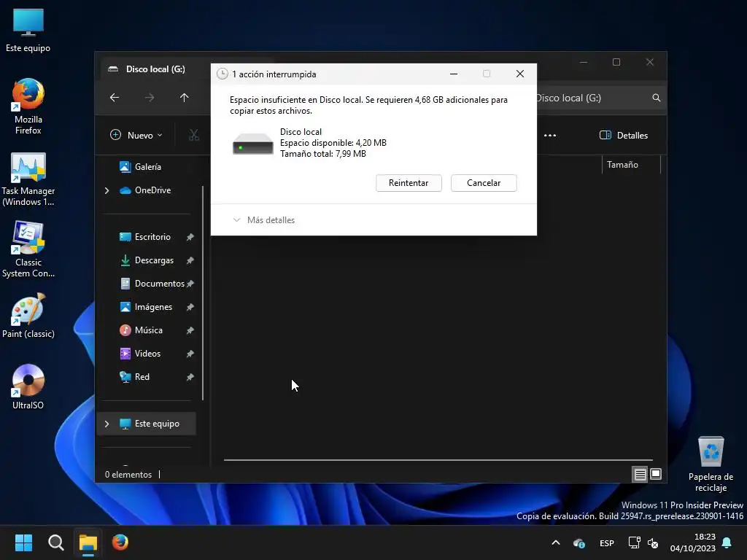Click the horizontal scrollbar in file list

pos(438,460)
